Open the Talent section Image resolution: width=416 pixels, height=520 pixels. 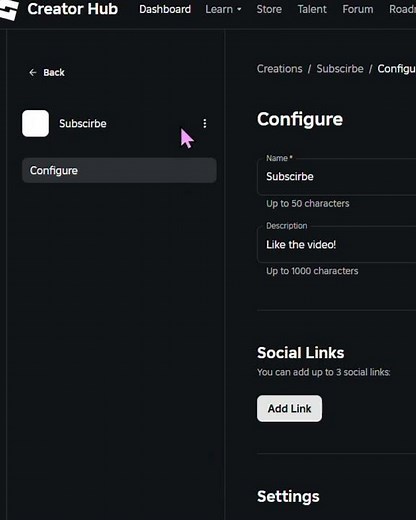click(312, 9)
